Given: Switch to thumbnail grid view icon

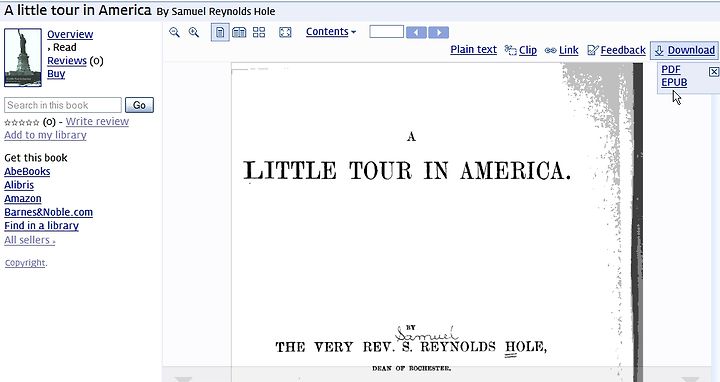Looking at the screenshot, I should click(x=259, y=32).
